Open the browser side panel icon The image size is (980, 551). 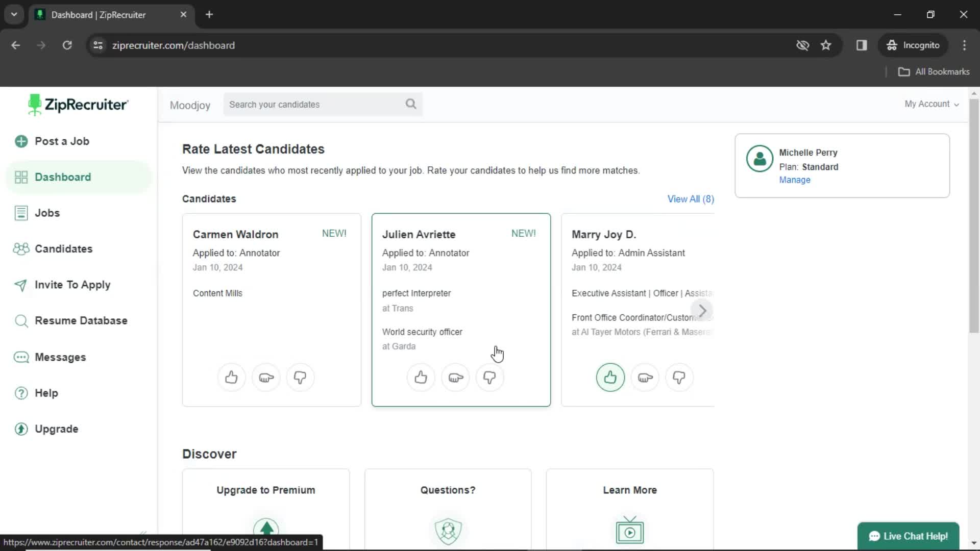[x=862, y=45]
